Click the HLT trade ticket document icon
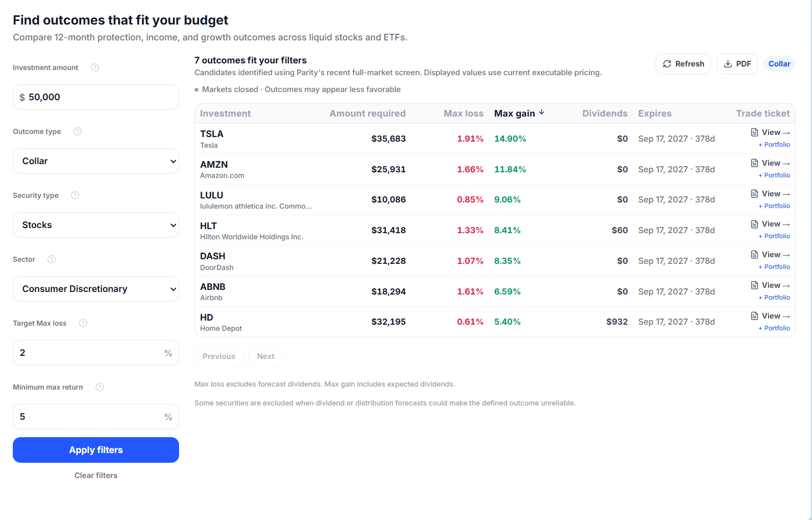 click(x=754, y=224)
